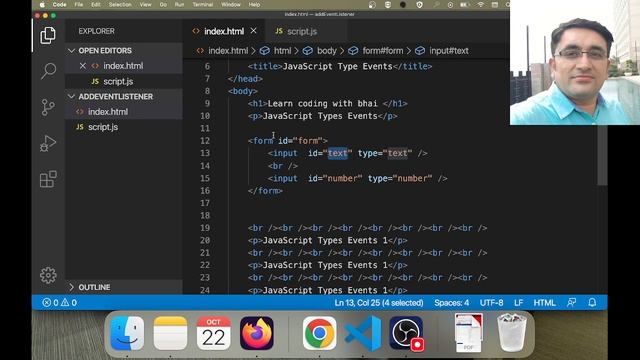
Task: Open Calendar from the Dock
Action: click(213, 333)
